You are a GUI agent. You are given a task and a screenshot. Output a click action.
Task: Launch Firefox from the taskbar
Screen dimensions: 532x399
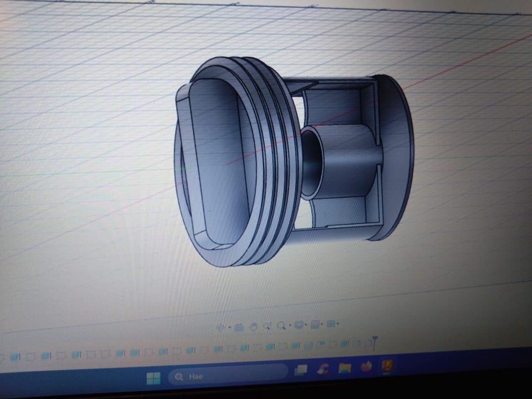click(366, 366)
